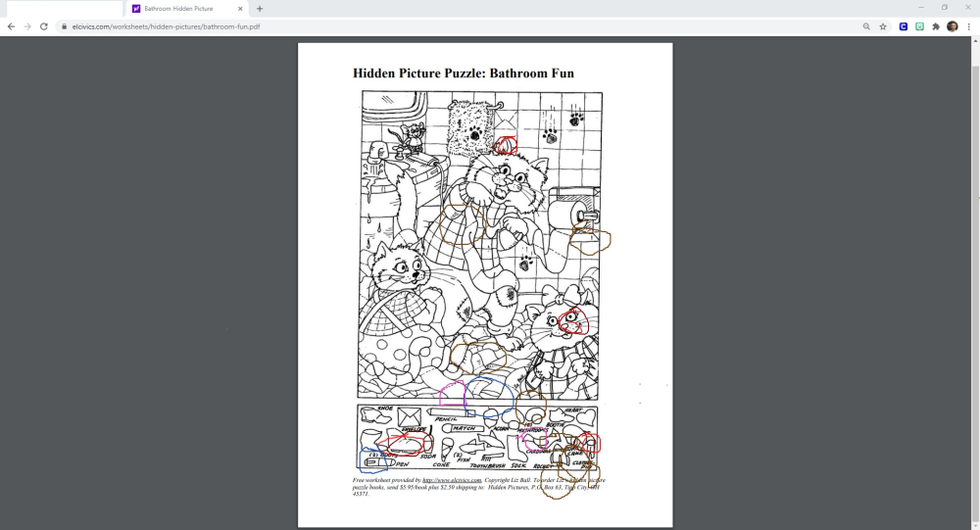Bookmark this page with the star icon

point(883,26)
